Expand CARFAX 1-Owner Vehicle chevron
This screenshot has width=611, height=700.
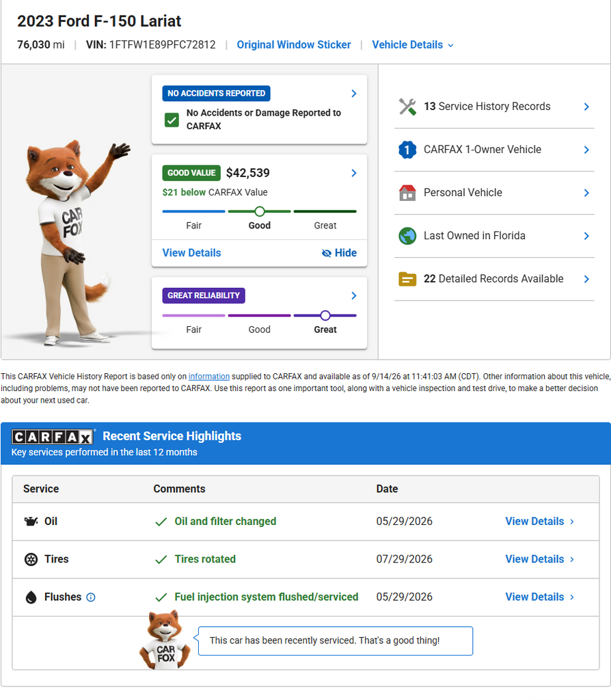(586, 150)
